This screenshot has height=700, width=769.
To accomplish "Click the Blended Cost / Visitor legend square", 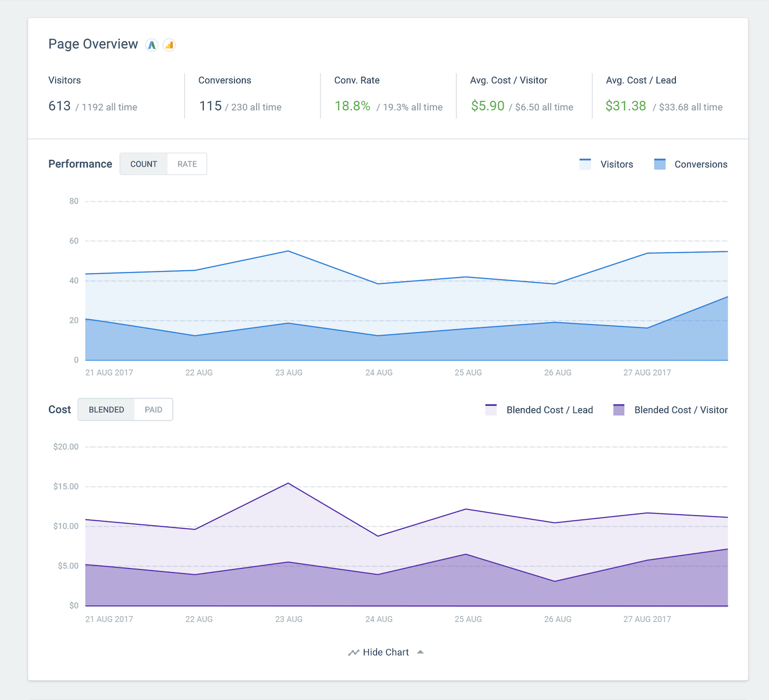I will click(x=619, y=409).
